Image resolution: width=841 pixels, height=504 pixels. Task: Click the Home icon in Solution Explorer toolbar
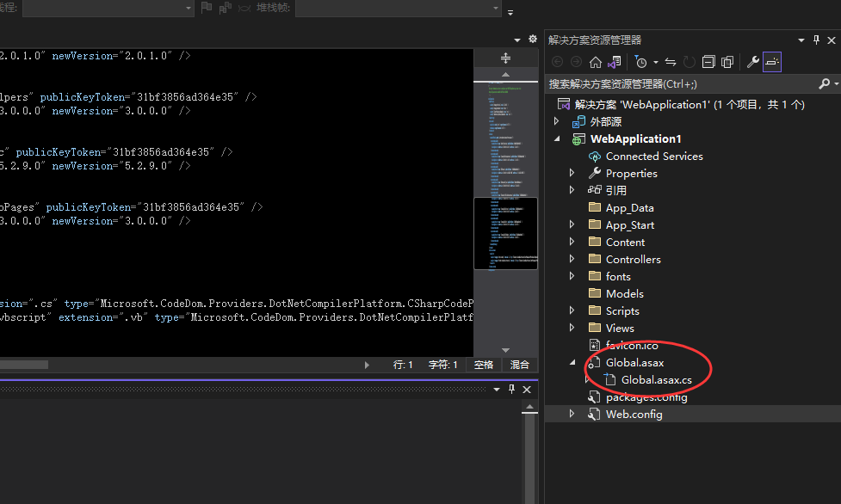pyautogui.click(x=596, y=62)
